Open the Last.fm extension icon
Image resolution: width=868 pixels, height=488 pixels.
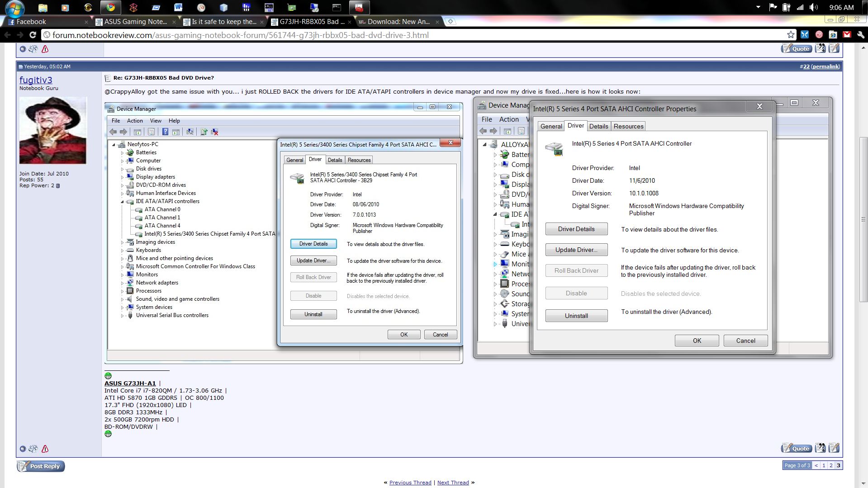click(819, 34)
